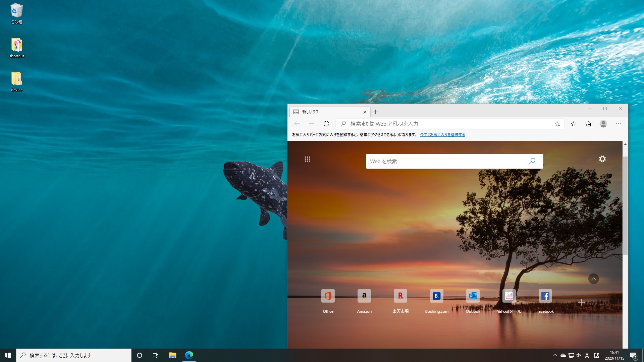Toggle the muted volume tray icon
Image resolution: width=644 pixels, height=362 pixels.
click(579, 355)
